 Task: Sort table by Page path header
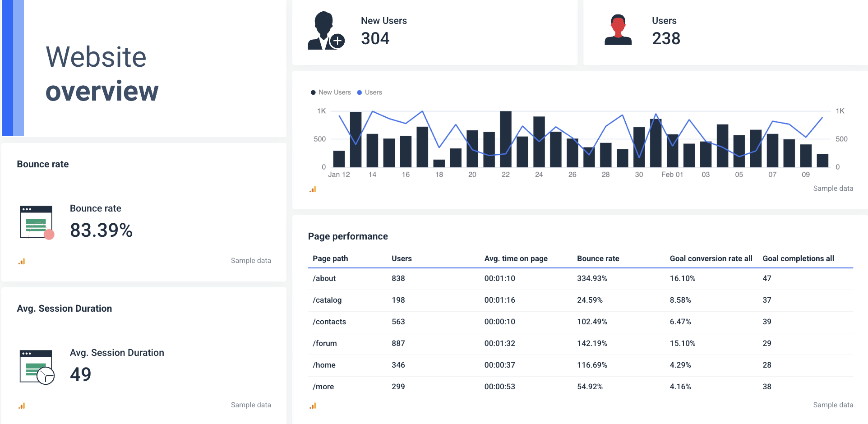[330, 258]
